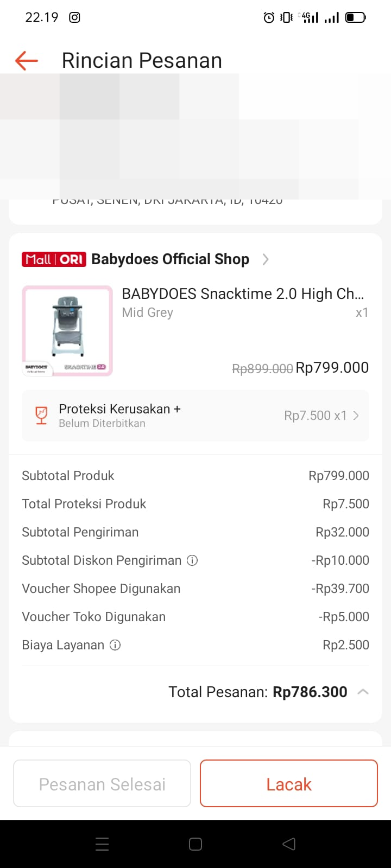Open protection details chevron next to Rp7.500

(356, 416)
